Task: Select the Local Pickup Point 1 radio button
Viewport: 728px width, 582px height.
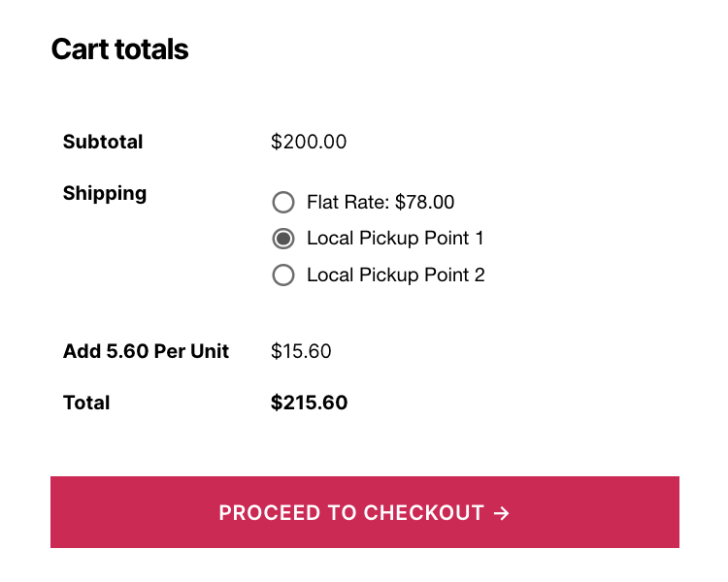Action: pos(283,239)
